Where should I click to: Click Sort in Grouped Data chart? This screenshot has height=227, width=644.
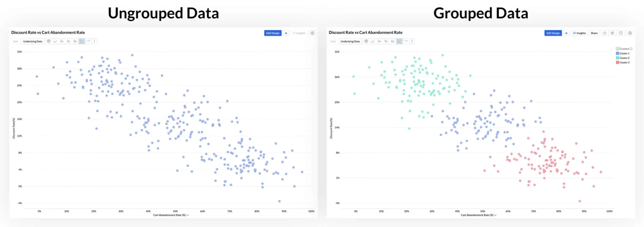tap(333, 41)
